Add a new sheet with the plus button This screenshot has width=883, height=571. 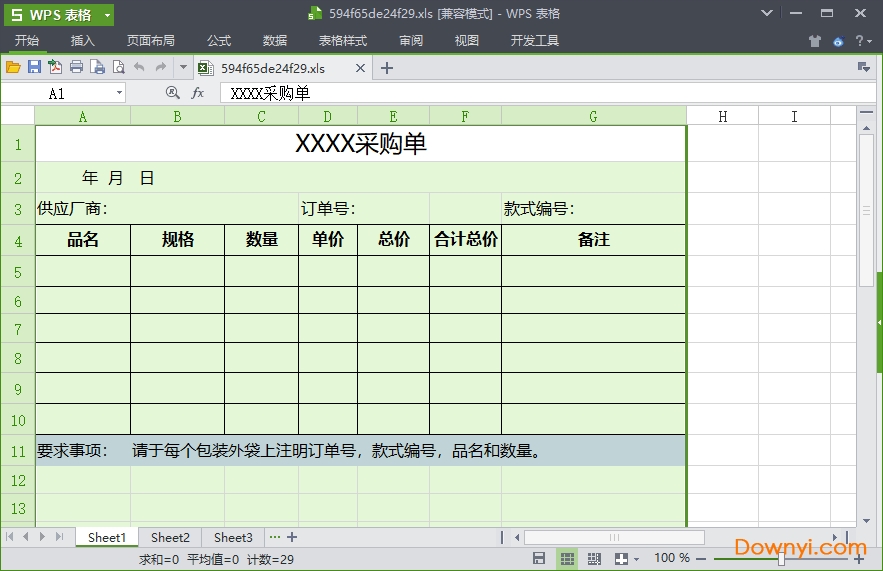pyautogui.click(x=292, y=537)
